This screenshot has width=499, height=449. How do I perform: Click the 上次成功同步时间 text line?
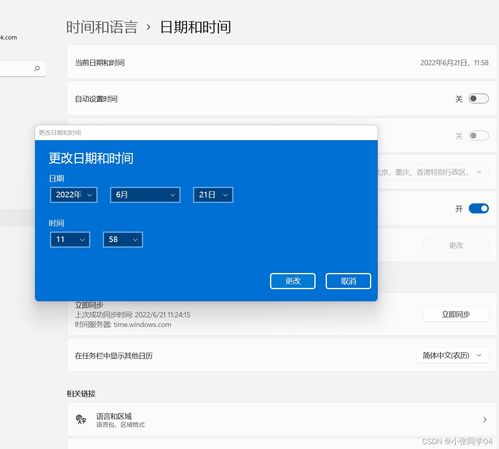133,315
